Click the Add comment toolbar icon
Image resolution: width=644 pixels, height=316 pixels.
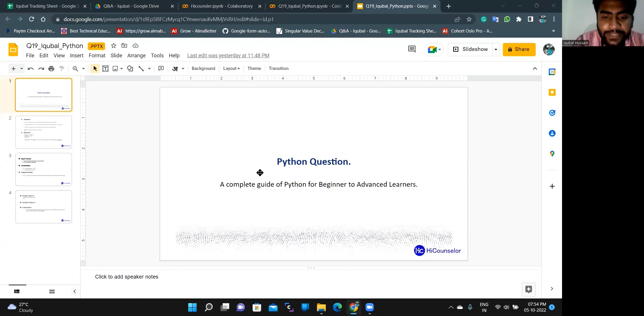pos(161,68)
